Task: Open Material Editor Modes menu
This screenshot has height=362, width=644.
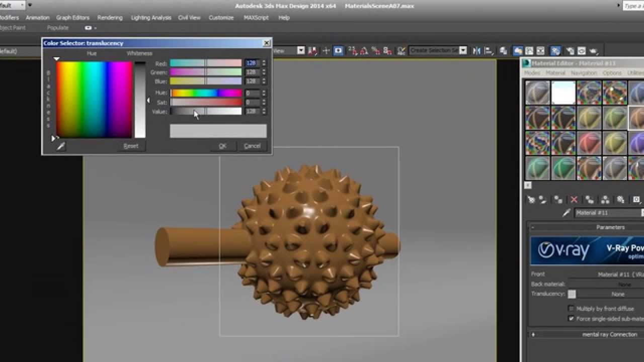Action: point(532,73)
